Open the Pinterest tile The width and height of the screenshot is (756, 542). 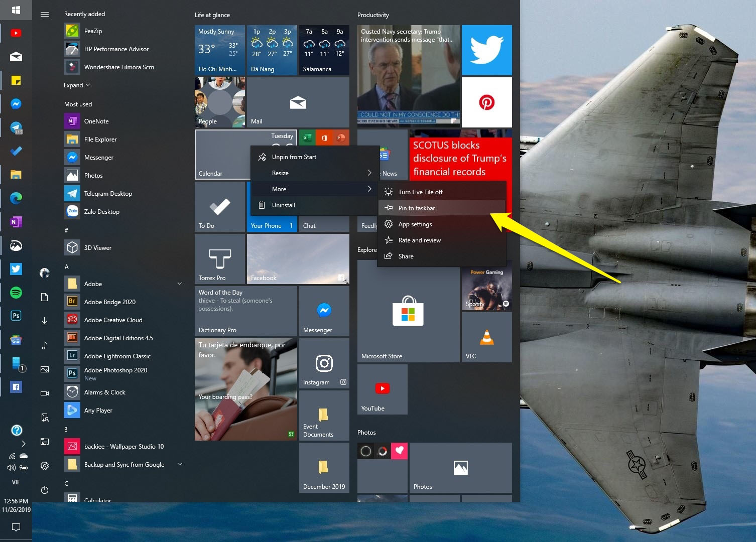pos(487,102)
